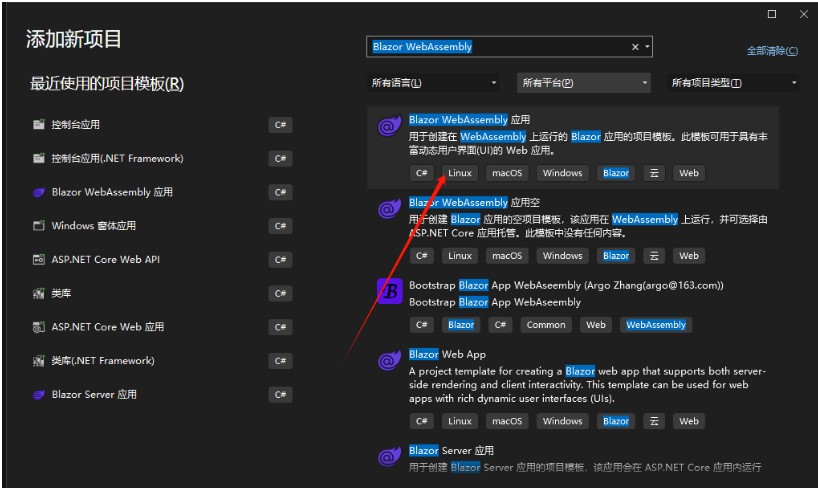This screenshot has height=488, width=818.
Task: Select recent template 类库
Action: (x=61, y=293)
